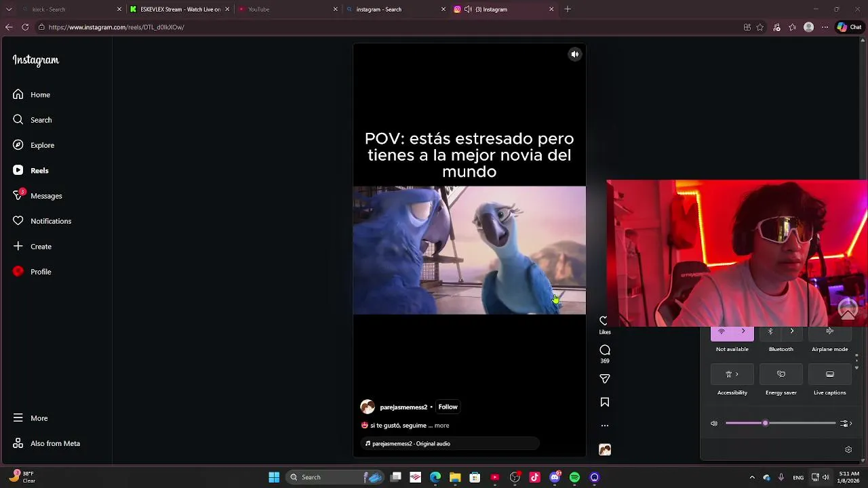Open the taskbar clock 5:11 AM

849,477
